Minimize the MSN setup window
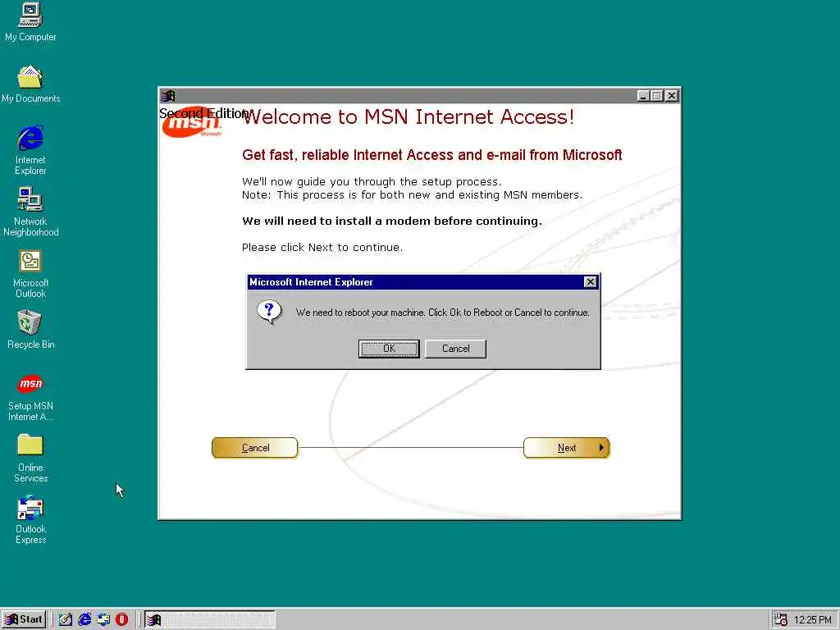The height and width of the screenshot is (630, 840). coord(643,96)
